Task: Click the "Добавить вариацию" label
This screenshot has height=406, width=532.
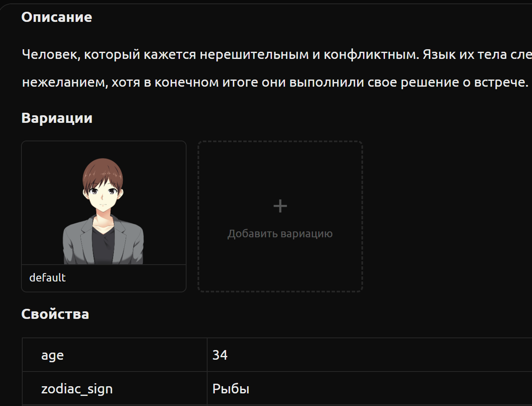Action: click(x=280, y=234)
